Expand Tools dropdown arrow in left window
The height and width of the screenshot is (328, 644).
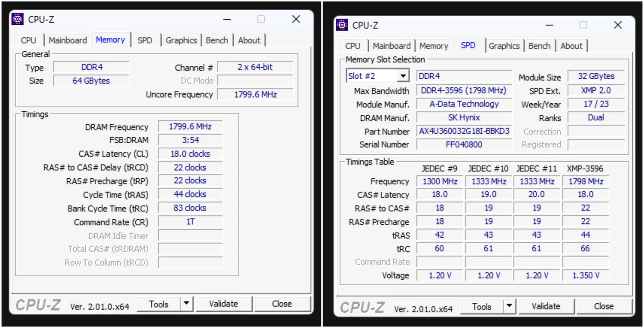click(x=186, y=304)
